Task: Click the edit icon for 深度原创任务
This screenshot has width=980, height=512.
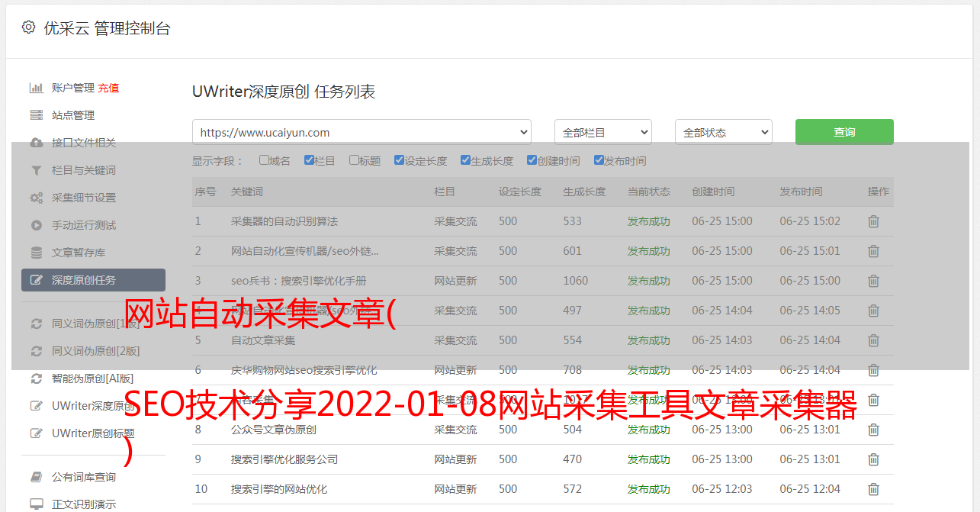Action: (x=36, y=280)
